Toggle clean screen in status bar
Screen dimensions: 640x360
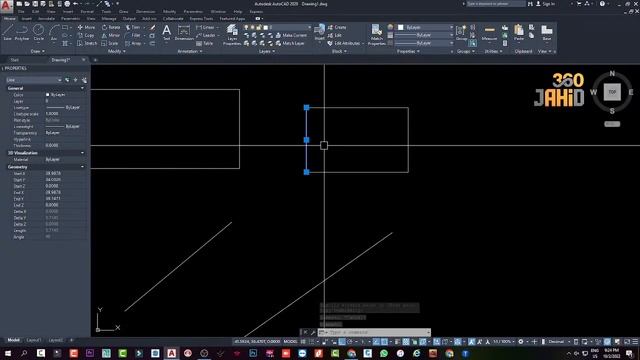coord(626,342)
